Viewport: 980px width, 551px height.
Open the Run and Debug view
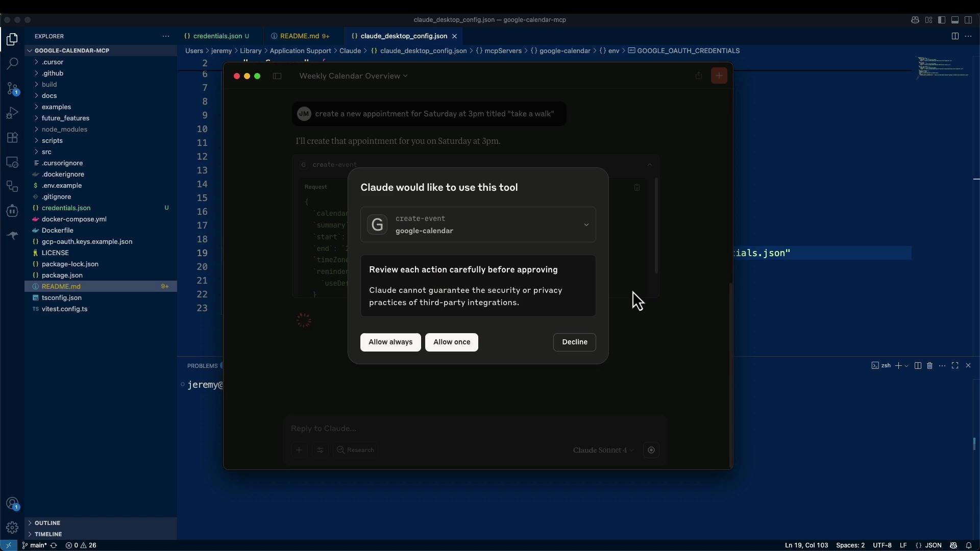click(12, 113)
